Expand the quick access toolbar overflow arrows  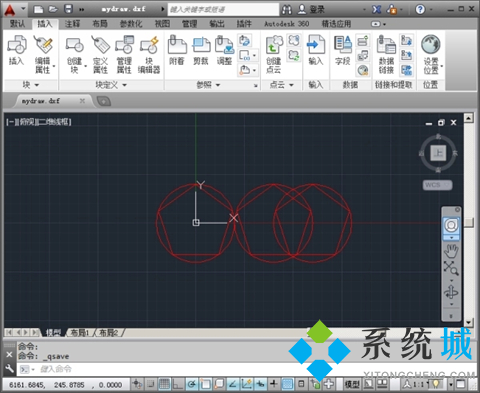82,10
